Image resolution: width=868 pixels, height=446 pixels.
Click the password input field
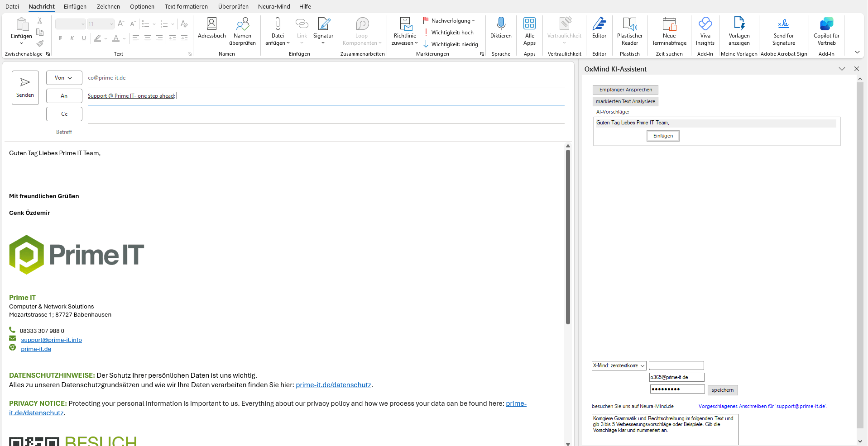click(677, 389)
